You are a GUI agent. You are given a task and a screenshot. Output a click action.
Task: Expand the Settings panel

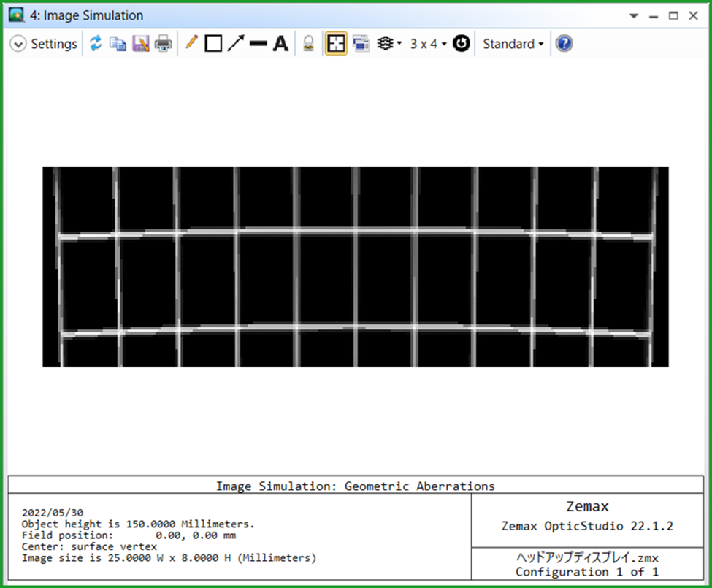[18, 43]
